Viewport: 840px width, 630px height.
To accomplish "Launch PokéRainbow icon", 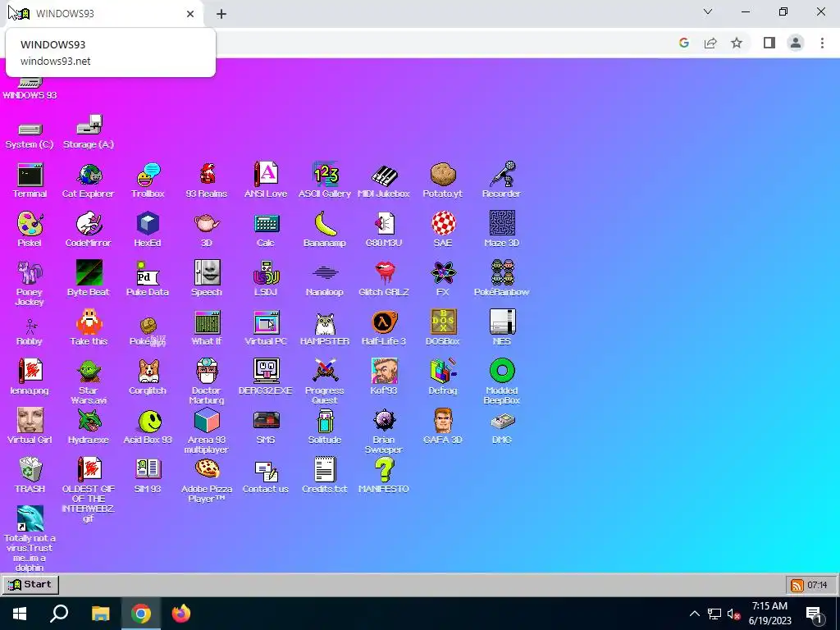I will pyautogui.click(x=502, y=273).
